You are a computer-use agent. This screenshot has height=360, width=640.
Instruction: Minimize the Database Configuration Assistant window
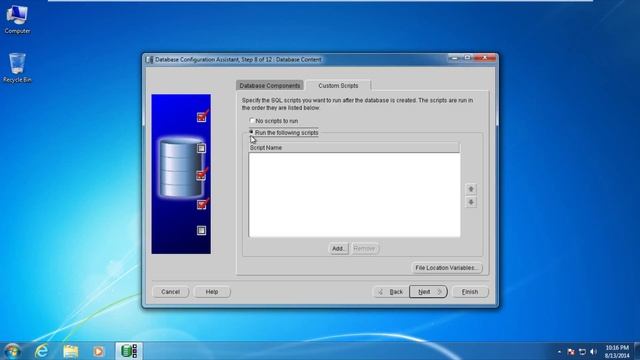[x=455, y=58]
